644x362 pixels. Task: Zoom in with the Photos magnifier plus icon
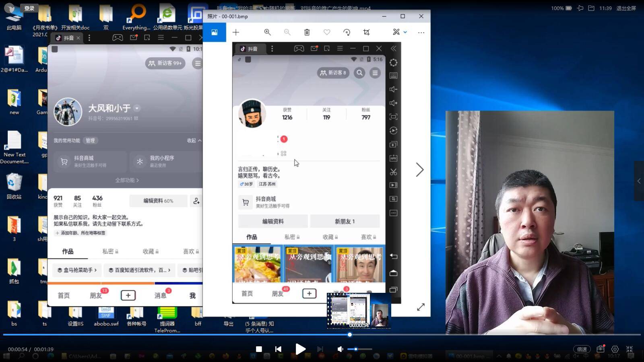pyautogui.click(x=267, y=32)
